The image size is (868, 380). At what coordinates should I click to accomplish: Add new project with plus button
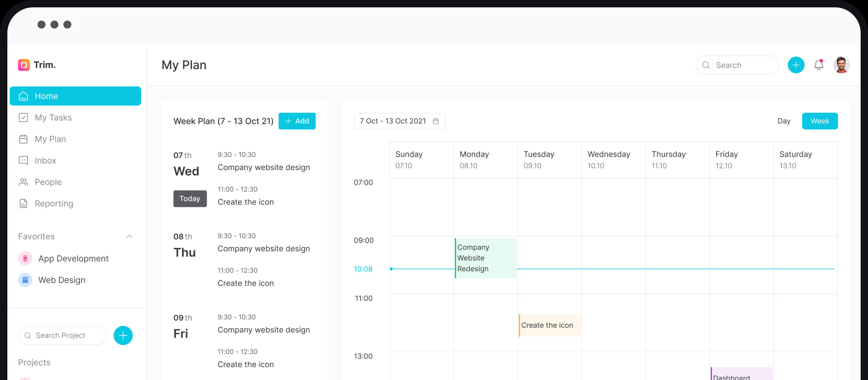123,336
